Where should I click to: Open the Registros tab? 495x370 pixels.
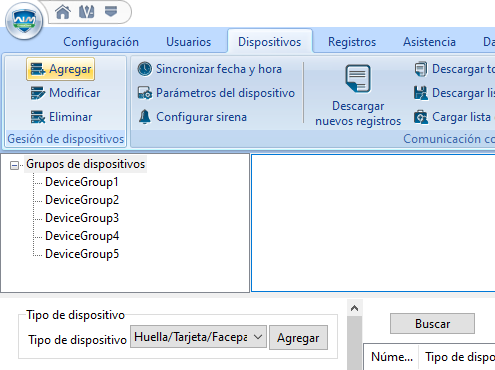coord(352,42)
